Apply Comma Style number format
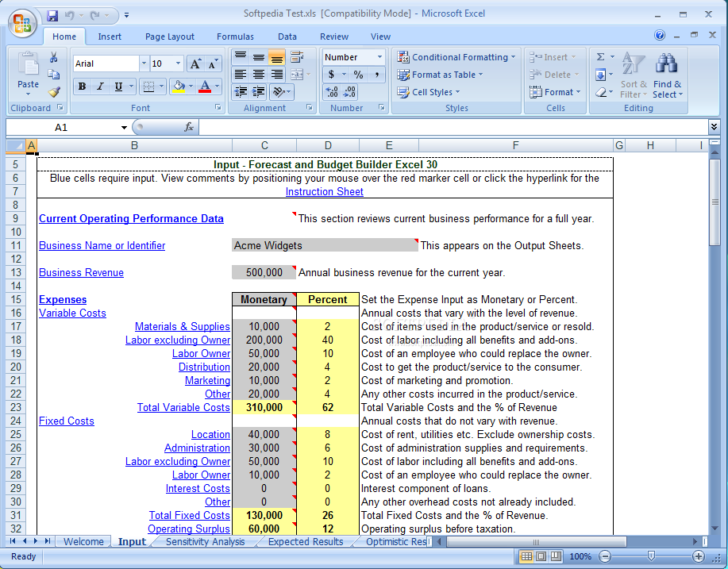Viewport: 728px width, 569px height. (376, 75)
